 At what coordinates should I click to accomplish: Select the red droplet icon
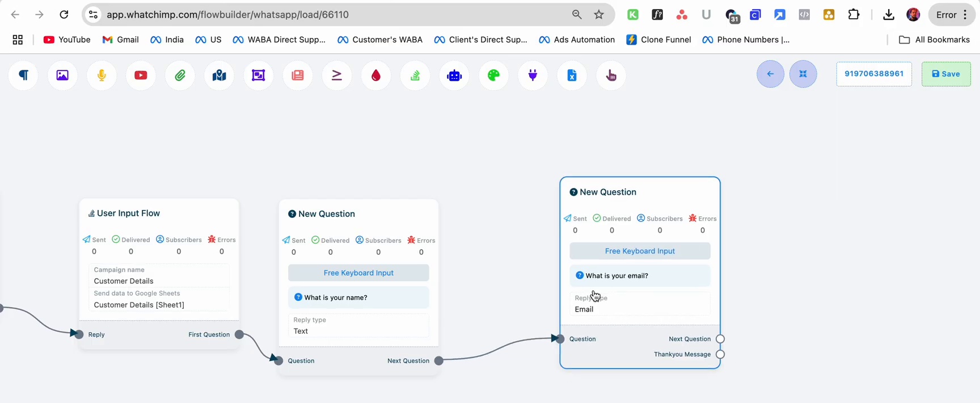click(376, 75)
